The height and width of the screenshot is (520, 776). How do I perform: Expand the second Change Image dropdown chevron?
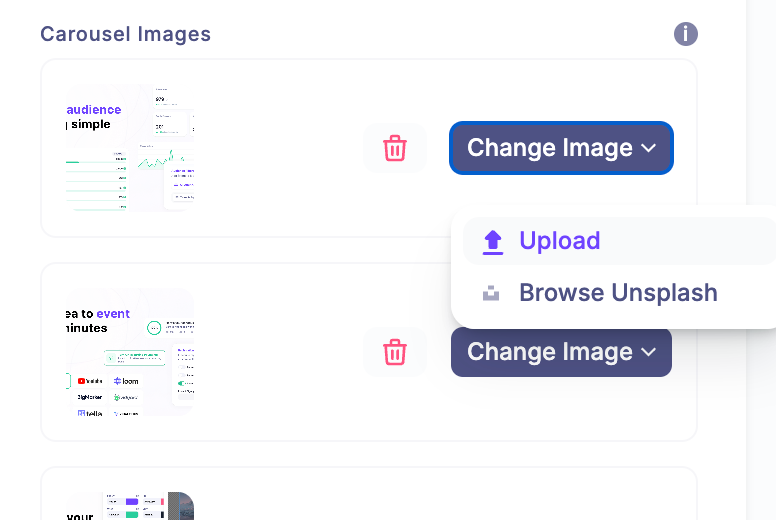coord(648,352)
